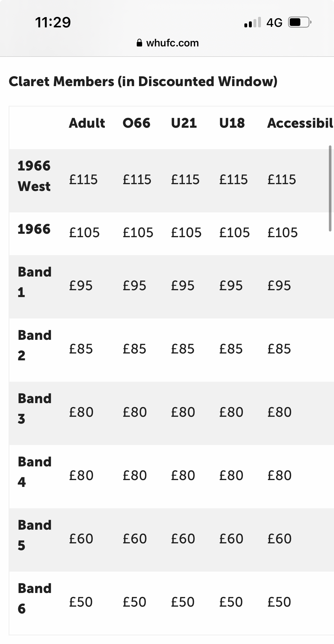Tap the 1966 West row label
Viewport: 334px width, 644px height.
click(x=34, y=176)
